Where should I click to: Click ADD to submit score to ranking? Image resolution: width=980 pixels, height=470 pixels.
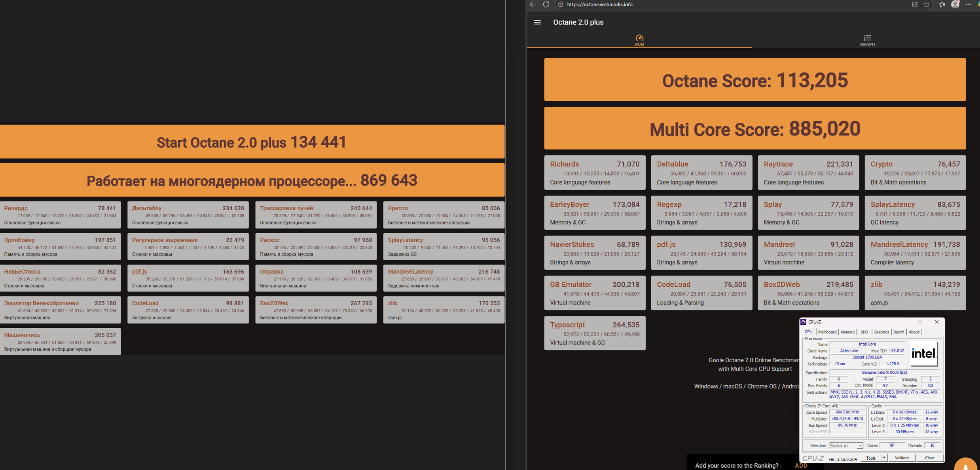pos(801,466)
